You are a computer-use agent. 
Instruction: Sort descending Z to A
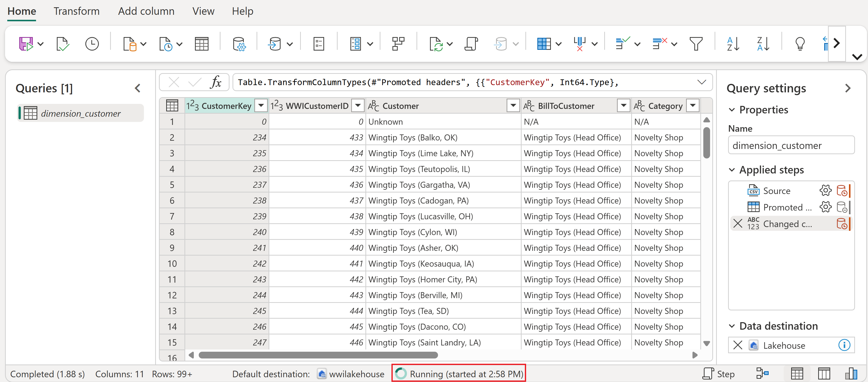coord(763,44)
